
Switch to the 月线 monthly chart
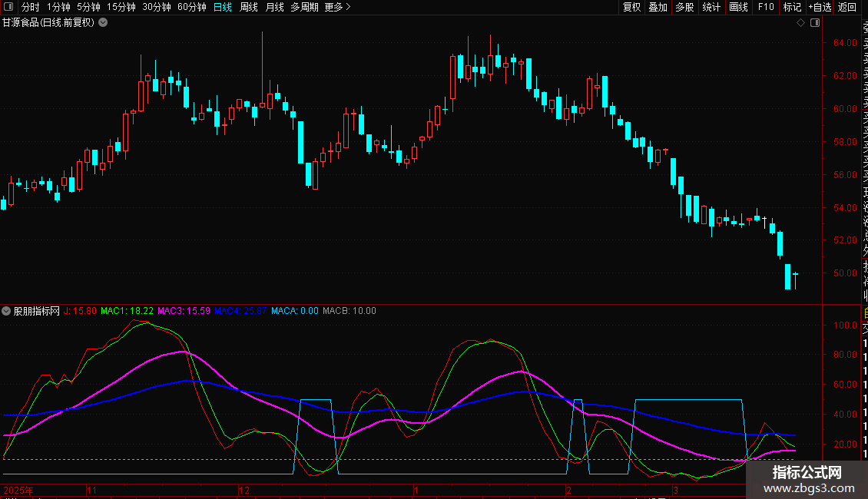point(274,7)
